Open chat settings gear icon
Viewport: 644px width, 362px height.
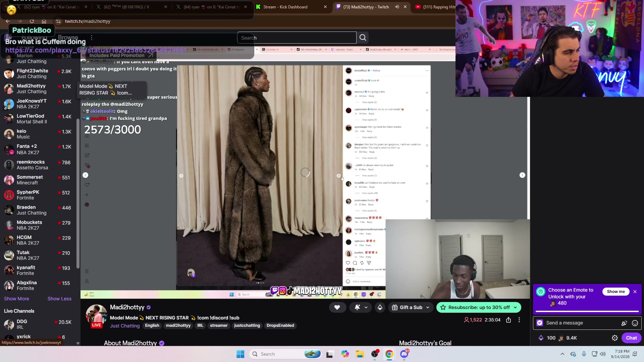pyautogui.click(x=615, y=338)
